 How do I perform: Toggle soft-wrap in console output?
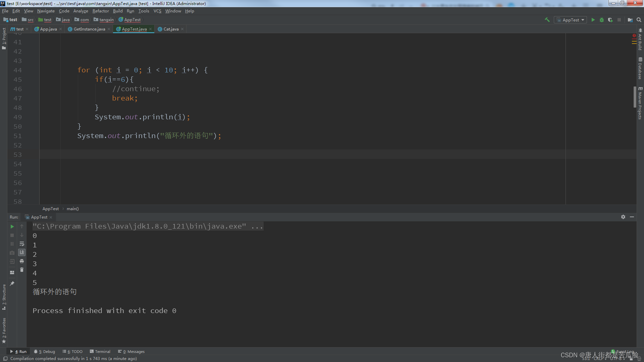click(x=22, y=244)
